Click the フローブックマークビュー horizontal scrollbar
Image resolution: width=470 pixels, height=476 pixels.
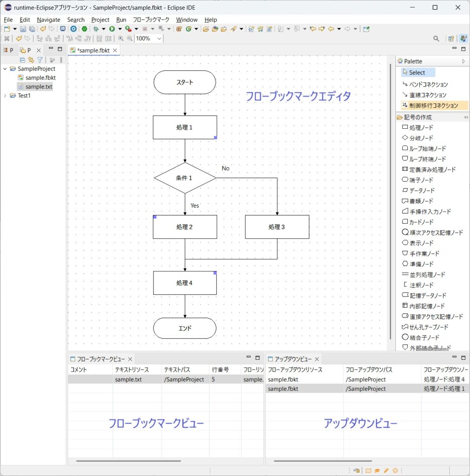tap(128, 461)
